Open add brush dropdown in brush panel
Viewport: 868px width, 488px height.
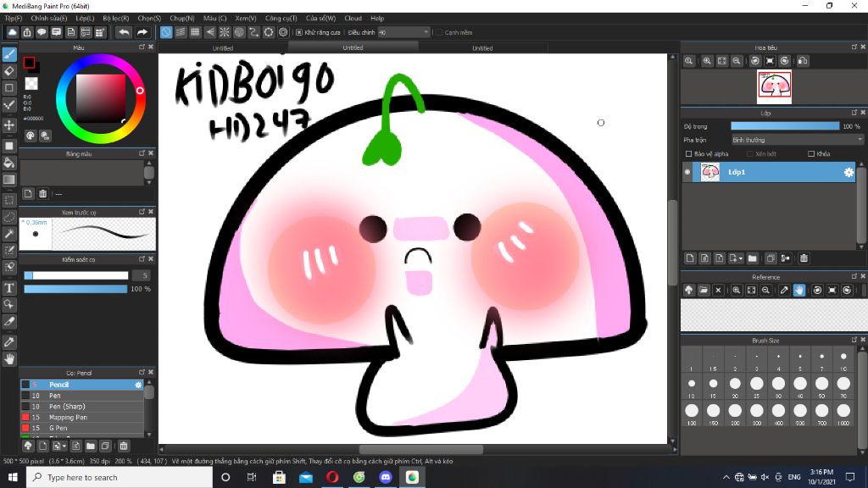pos(58,446)
